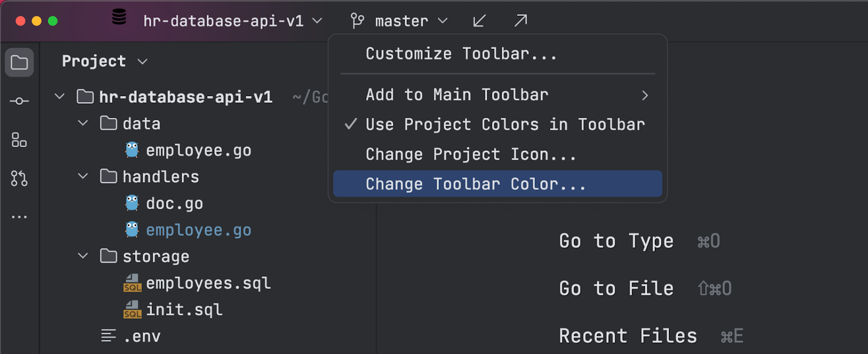
Task: Click the Push outgoing arrow icon
Action: click(520, 21)
